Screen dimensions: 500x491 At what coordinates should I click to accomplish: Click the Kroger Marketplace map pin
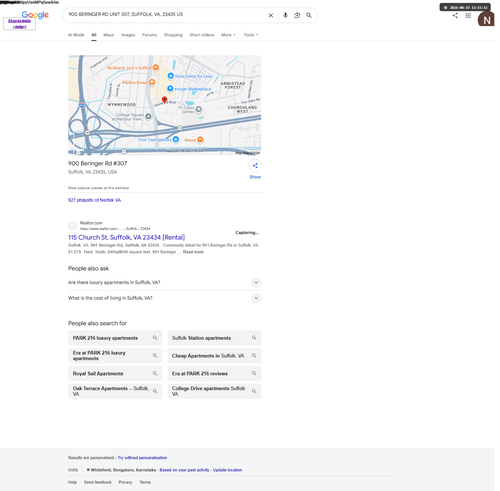click(170, 89)
